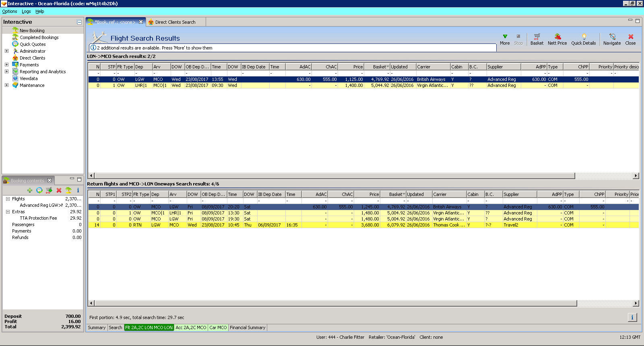Select New Booking in the Interactive tree
Image resolution: width=644 pixels, height=346 pixels.
pos(32,31)
